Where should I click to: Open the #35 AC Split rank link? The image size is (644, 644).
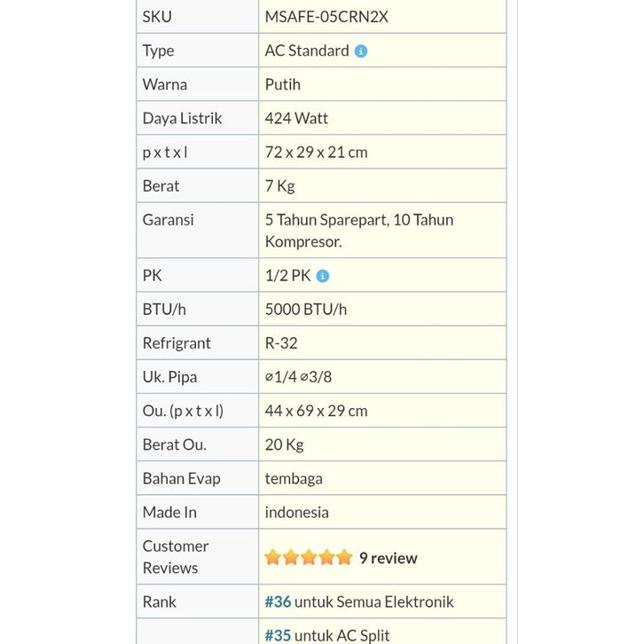pyautogui.click(x=278, y=635)
